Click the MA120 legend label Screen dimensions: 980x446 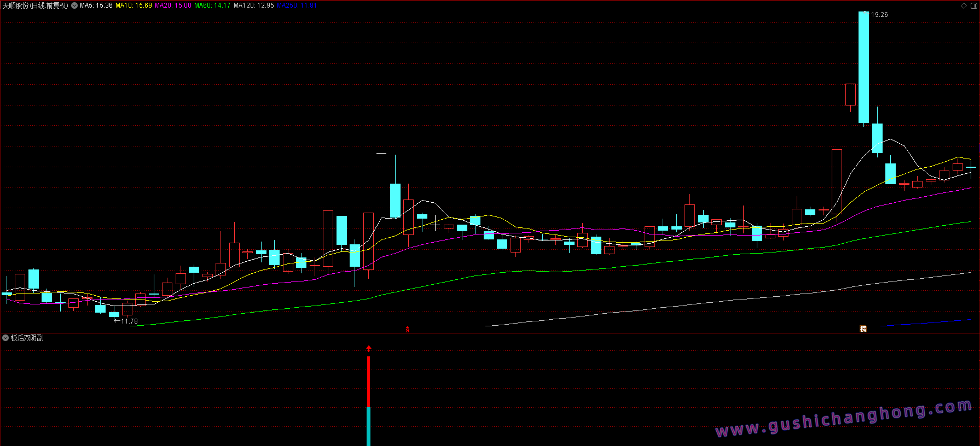coord(253,5)
